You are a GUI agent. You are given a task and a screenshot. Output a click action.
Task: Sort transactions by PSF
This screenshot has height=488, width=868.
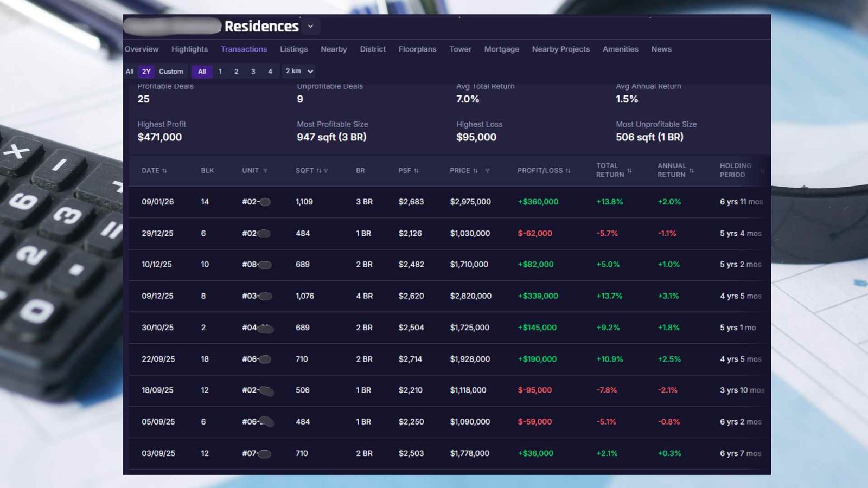click(416, 171)
